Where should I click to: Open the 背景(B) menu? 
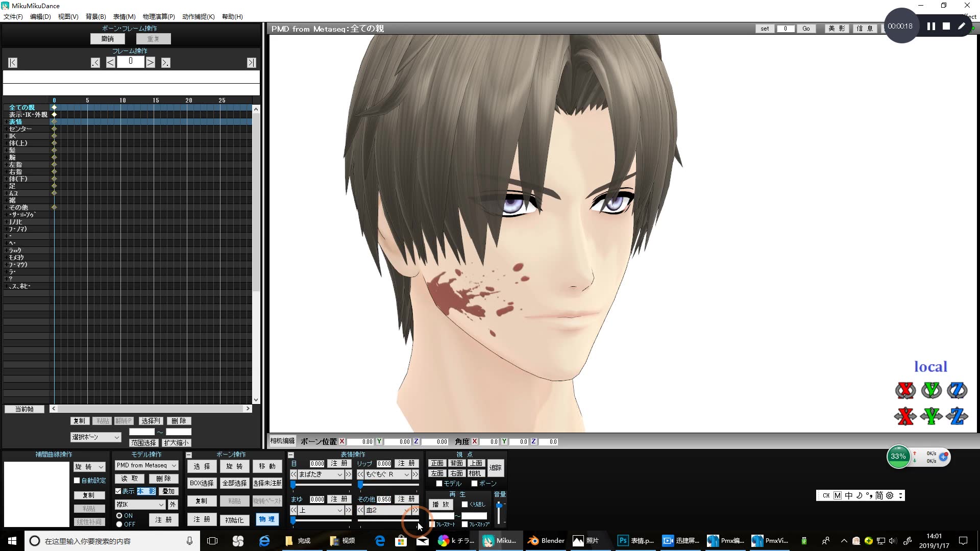point(96,17)
